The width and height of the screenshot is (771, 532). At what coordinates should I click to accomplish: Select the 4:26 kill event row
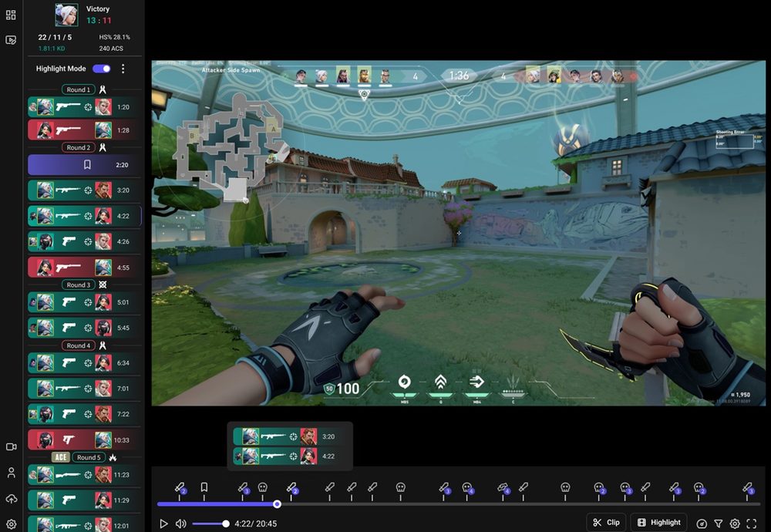pyautogui.click(x=84, y=241)
